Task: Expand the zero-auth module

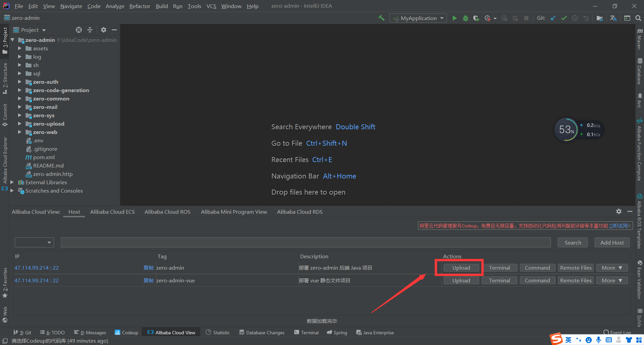Action: pyautogui.click(x=19, y=82)
